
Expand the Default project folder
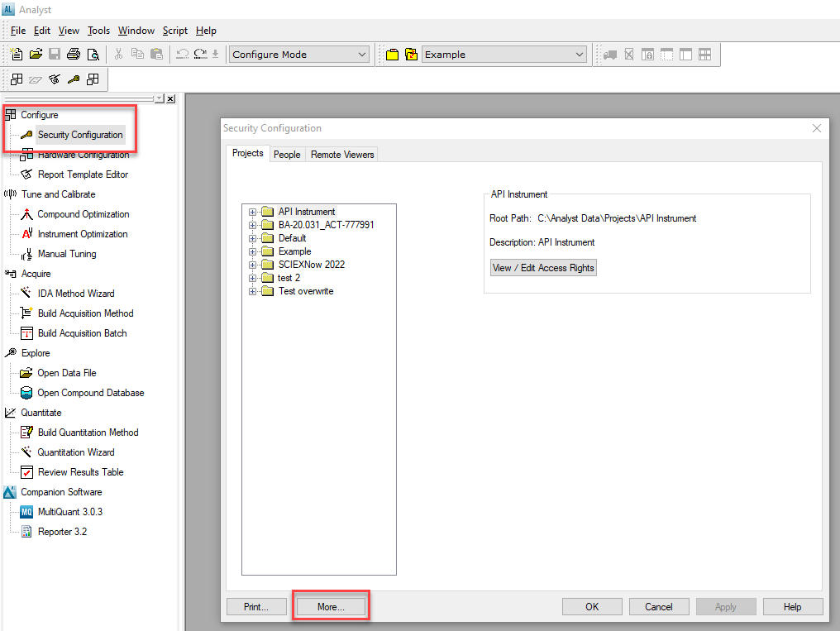click(252, 238)
